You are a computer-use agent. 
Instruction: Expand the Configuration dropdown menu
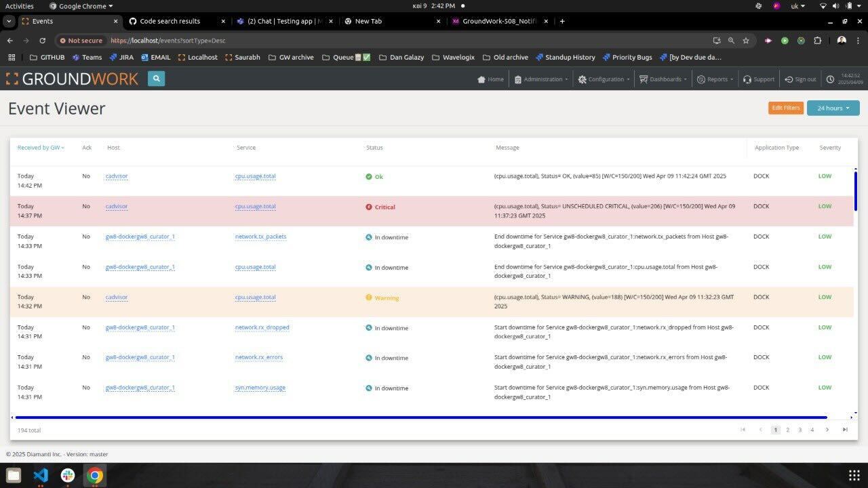point(604,79)
